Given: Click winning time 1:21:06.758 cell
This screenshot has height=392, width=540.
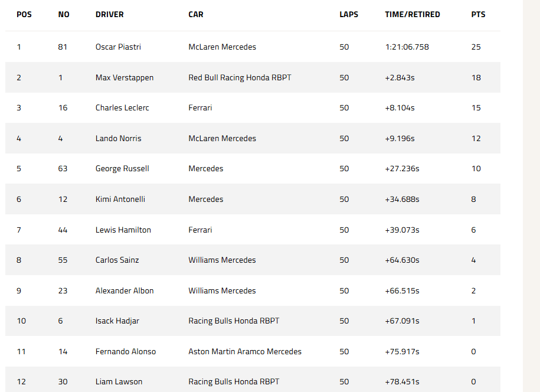Looking at the screenshot, I should [407, 47].
